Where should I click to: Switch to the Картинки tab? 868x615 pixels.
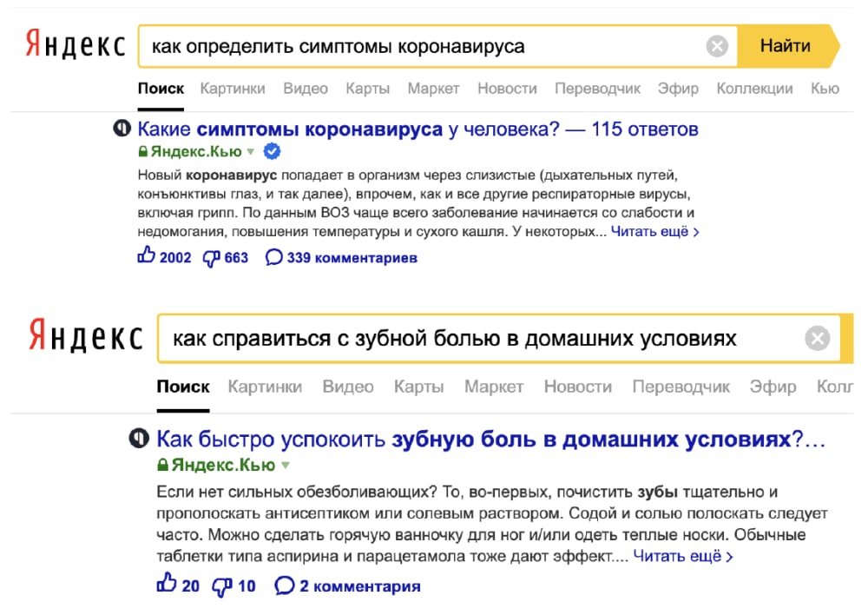click(232, 88)
